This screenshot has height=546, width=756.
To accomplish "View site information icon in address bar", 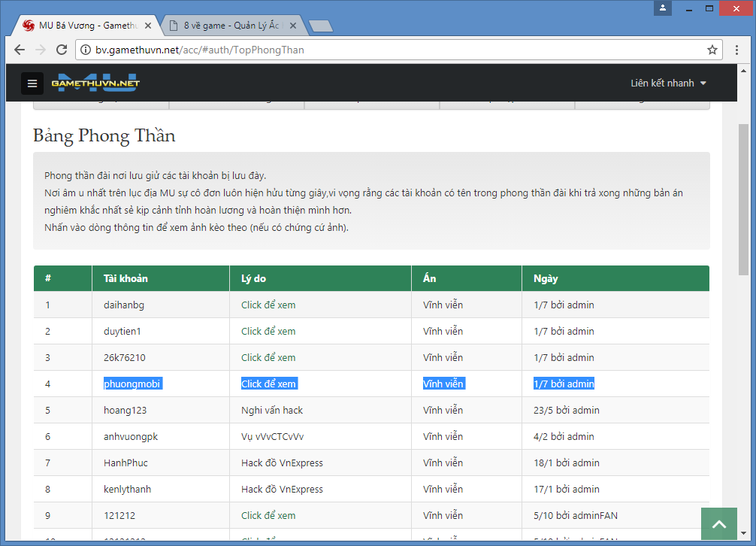I will coord(86,50).
